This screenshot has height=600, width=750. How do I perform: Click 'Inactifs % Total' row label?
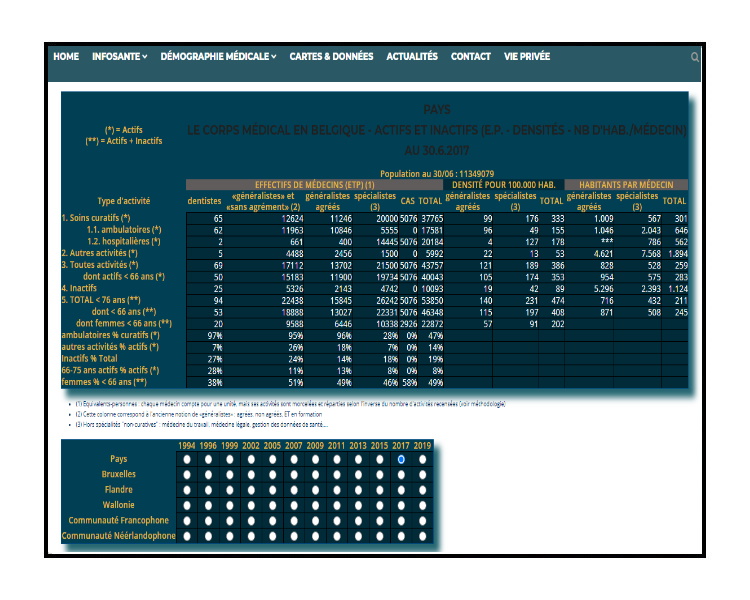(89, 358)
